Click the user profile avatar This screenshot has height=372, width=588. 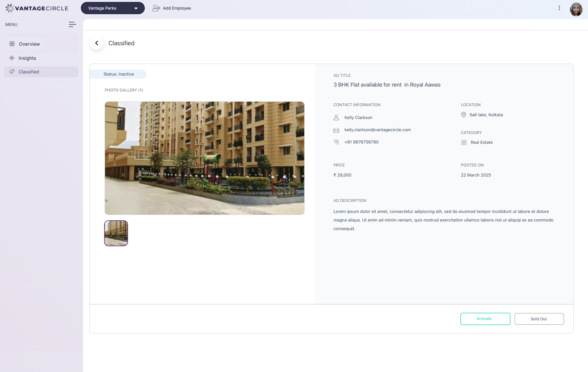576,9
